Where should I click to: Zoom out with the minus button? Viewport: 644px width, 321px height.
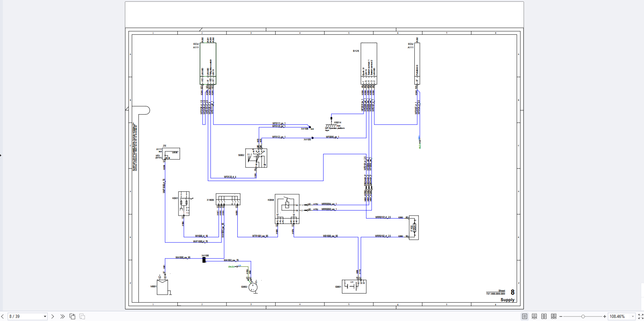[x=561, y=316]
